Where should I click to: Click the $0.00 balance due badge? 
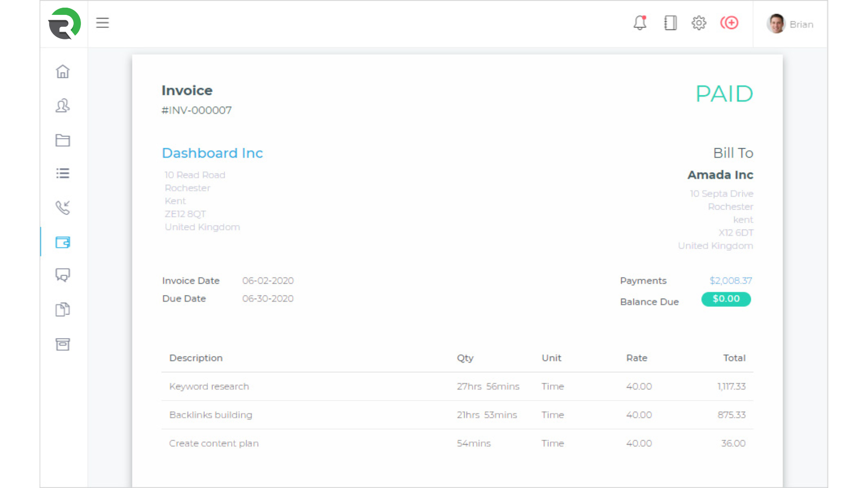click(726, 299)
